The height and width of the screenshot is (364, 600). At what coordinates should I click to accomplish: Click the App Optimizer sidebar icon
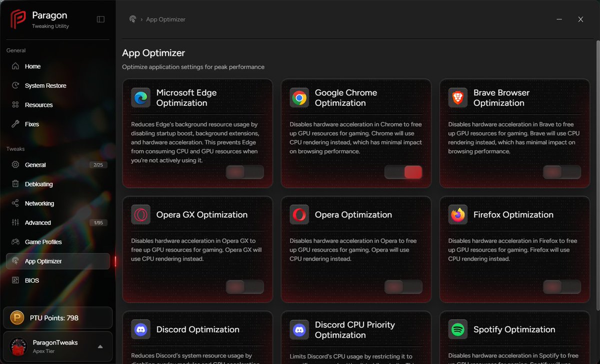(15, 261)
